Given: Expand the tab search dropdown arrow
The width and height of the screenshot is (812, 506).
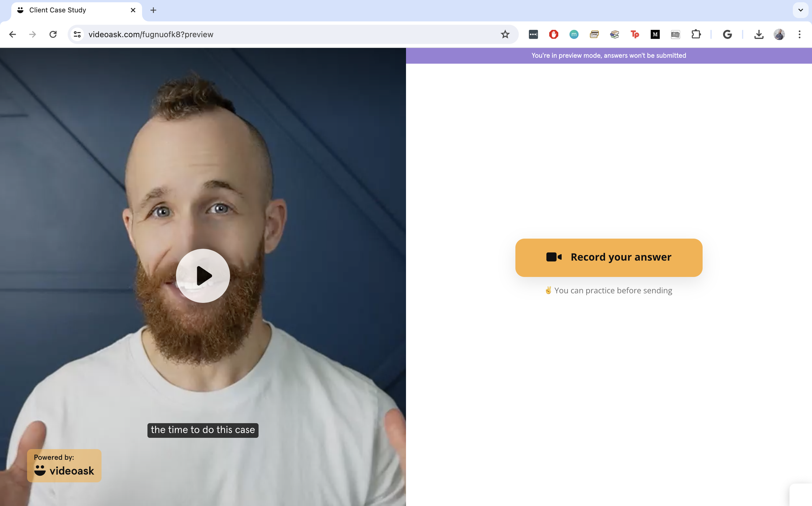Looking at the screenshot, I should [x=800, y=10].
